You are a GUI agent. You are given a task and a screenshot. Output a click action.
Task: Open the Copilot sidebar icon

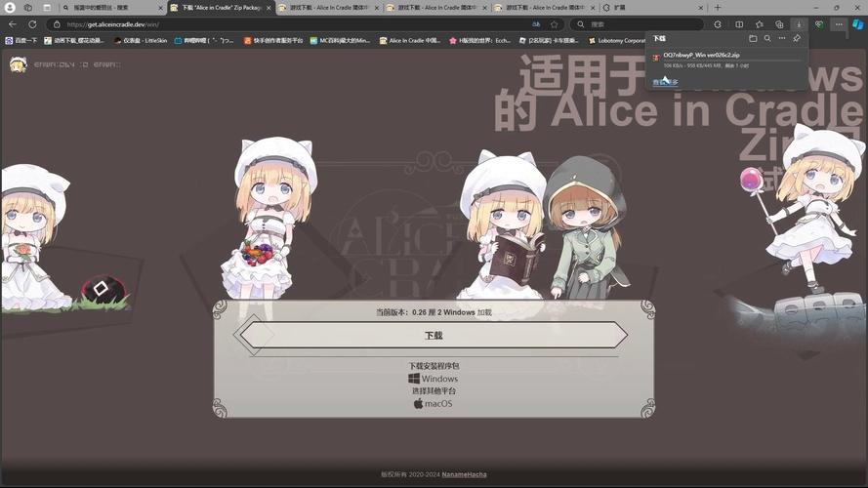click(x=857, y=23)
